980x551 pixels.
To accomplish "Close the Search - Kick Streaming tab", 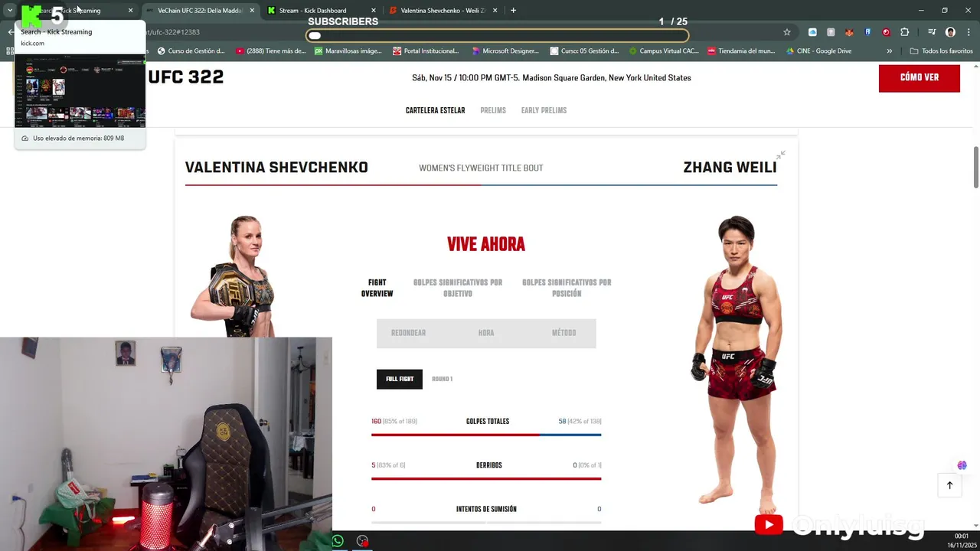I will point(130,11).
